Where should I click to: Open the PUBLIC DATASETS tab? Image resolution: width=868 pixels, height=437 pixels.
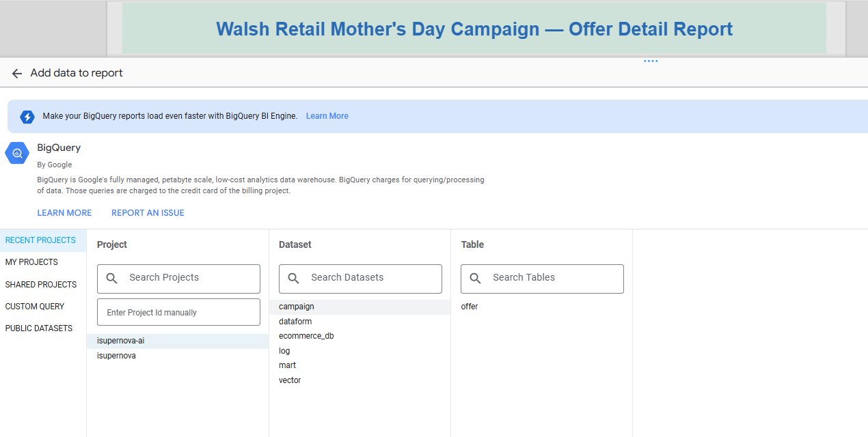pos(43,328)
